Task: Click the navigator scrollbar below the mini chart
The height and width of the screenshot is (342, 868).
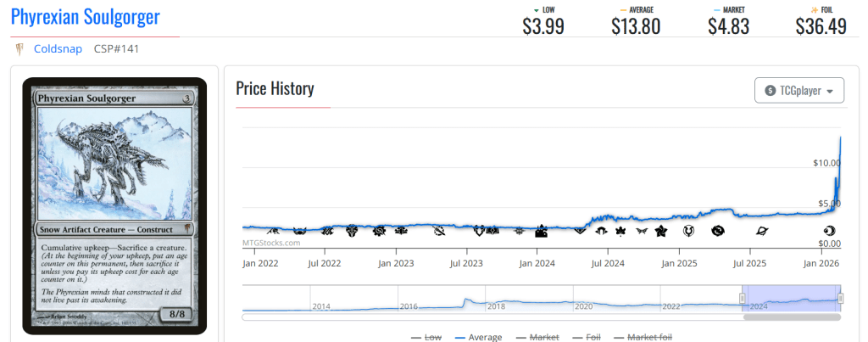Action: (791, 317)
